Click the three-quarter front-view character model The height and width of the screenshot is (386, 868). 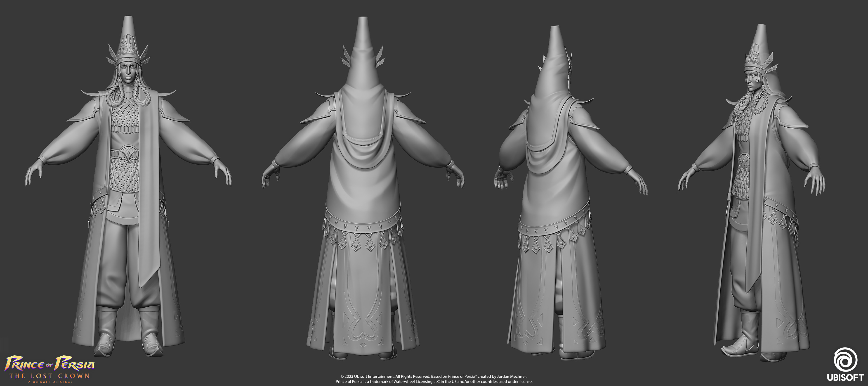pos(752,193)
